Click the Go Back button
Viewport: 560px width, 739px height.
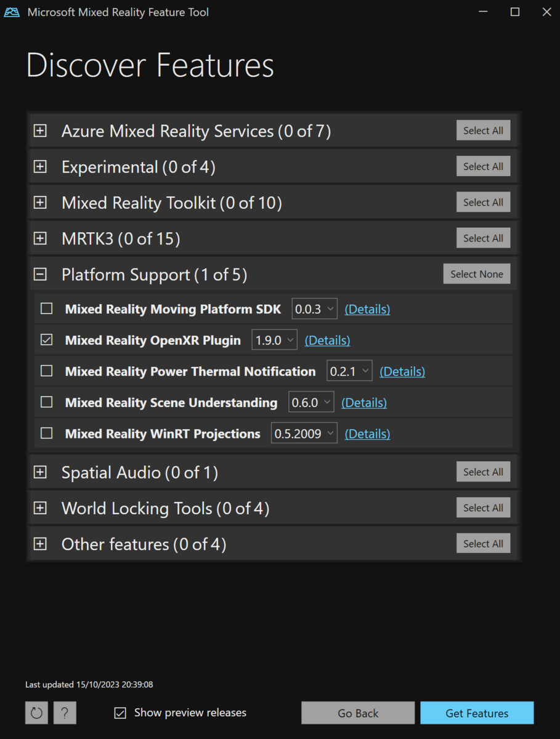pos(358,713)
